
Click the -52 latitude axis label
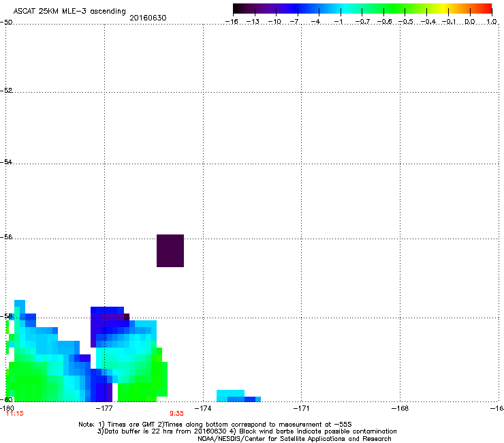[x=6, y=91]
